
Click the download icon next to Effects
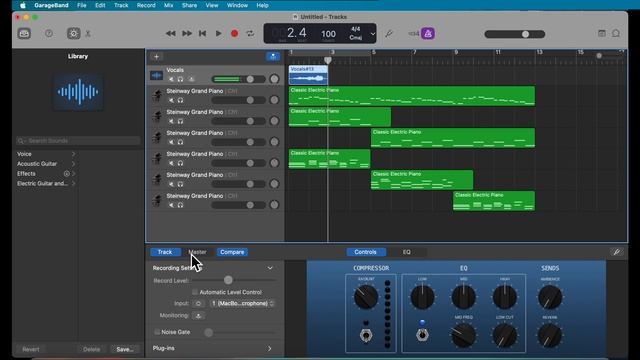[x=67, y=174]
